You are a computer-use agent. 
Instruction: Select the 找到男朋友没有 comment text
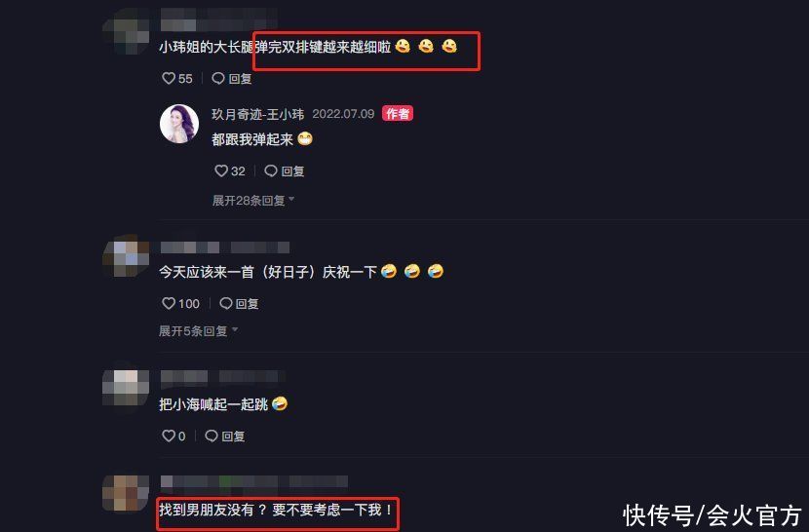click(x=276, y=511)
